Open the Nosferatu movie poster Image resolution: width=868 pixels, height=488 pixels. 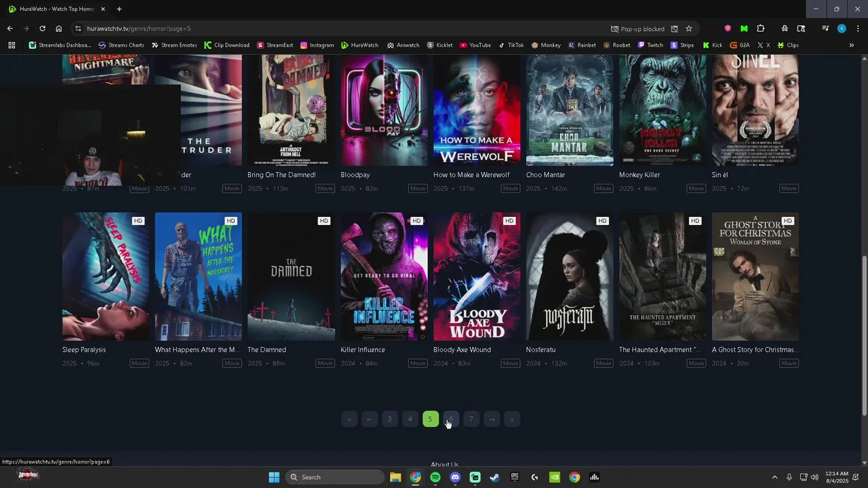(x=570, y=277)
